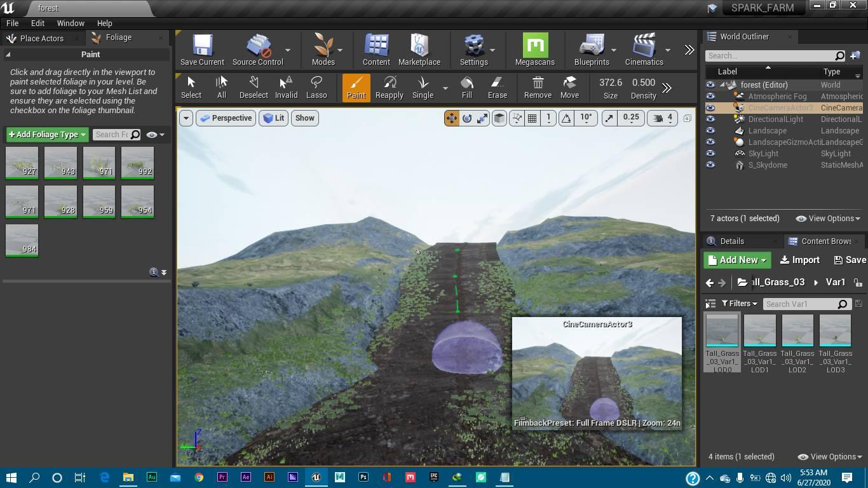Click the Blueprints toolbar icon
The image size is (868, 488).
point(592,50)
